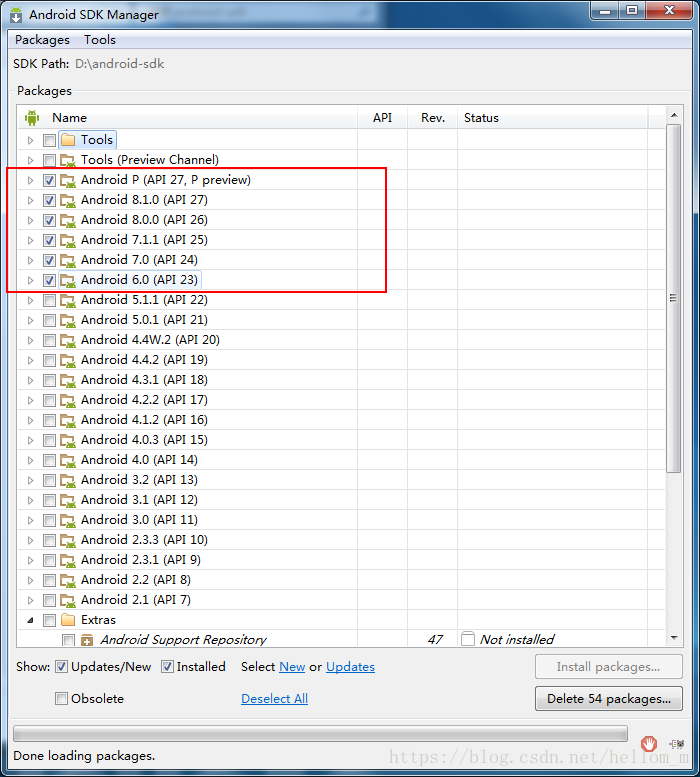
Task: Open the Packages menu
Action: tap(42, 40)
